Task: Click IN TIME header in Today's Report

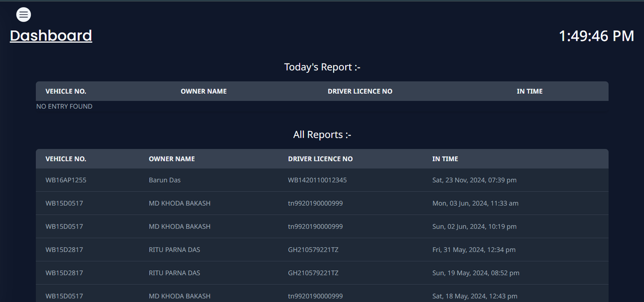Action: click(x=530, y=91)
